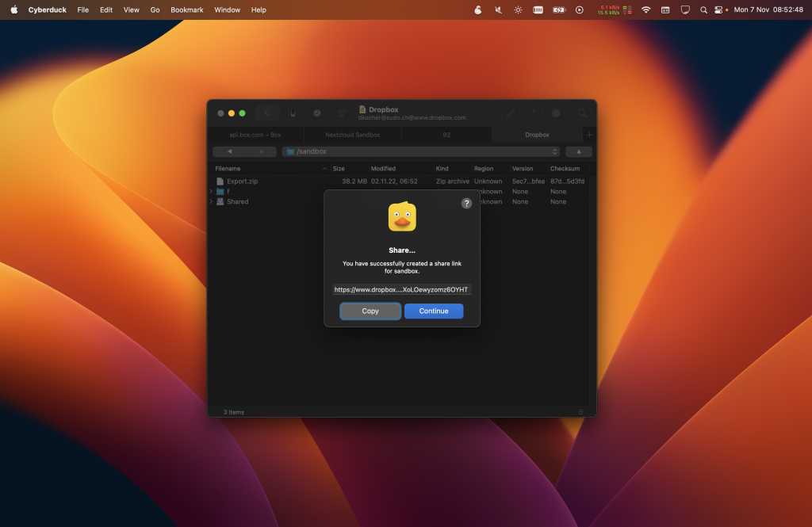The width and height of the screenshot is (812, 527).
Task: Open the help button in Share dialog
Action: point(466,204)
